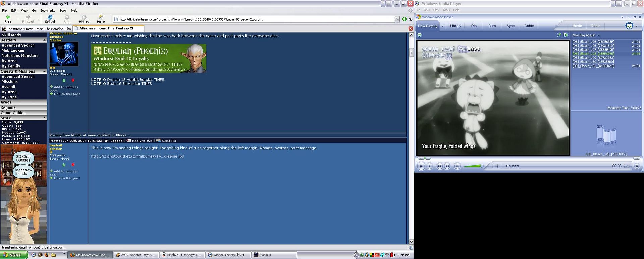This screenshot has width=644, height=259.
Task: Launch Media Player from quick launch
Action: click(33, 255)
